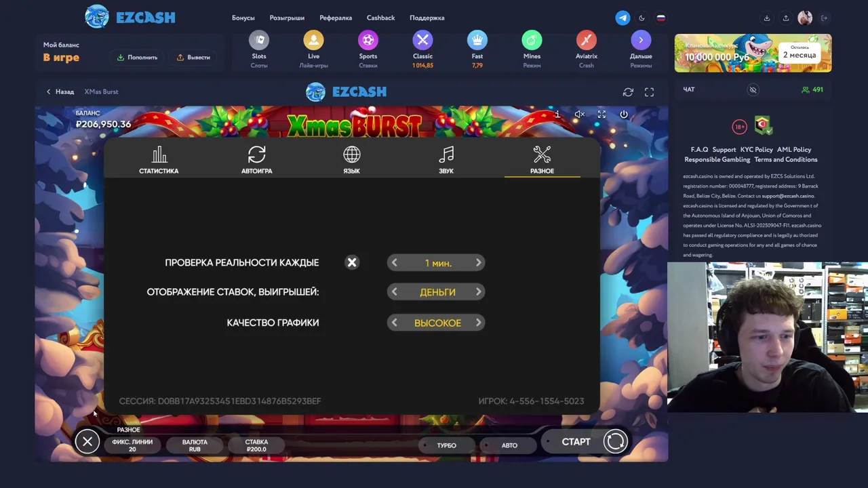Click the Вывести withdraw button
Image resolution: width=868 pixels, height=488 pixels.
[x=194, y=58]
